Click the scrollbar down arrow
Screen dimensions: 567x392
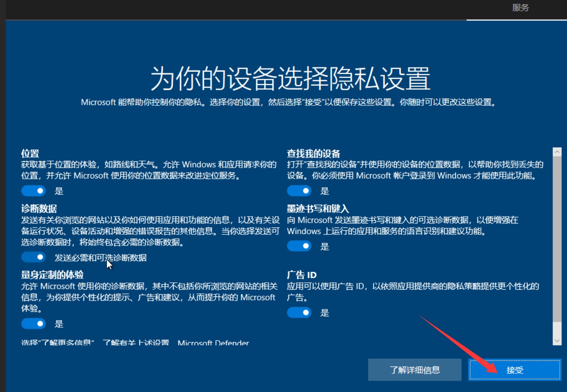click(x=557, y=341)
